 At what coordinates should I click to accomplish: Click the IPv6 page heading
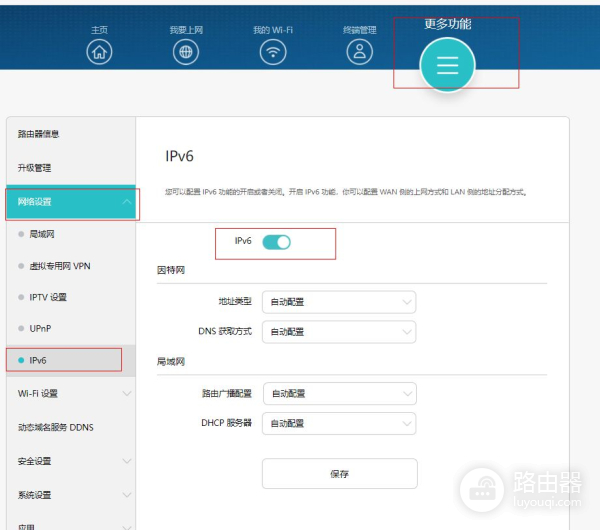coord(179,156)
